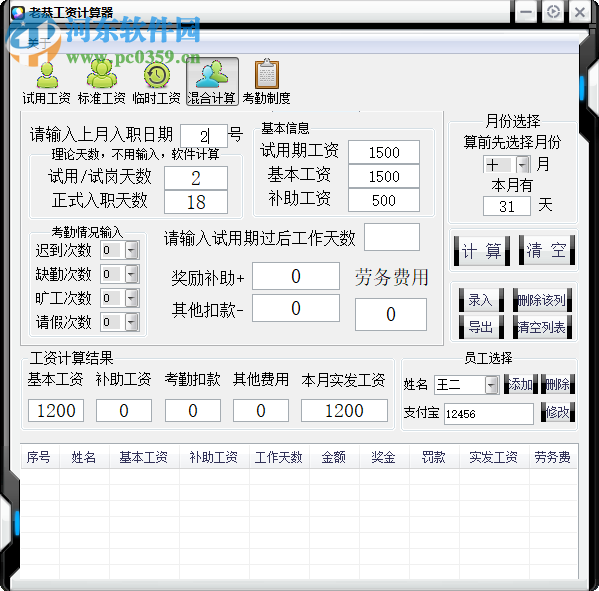Click the 补助工资 result field showing 0

(124, 411)
